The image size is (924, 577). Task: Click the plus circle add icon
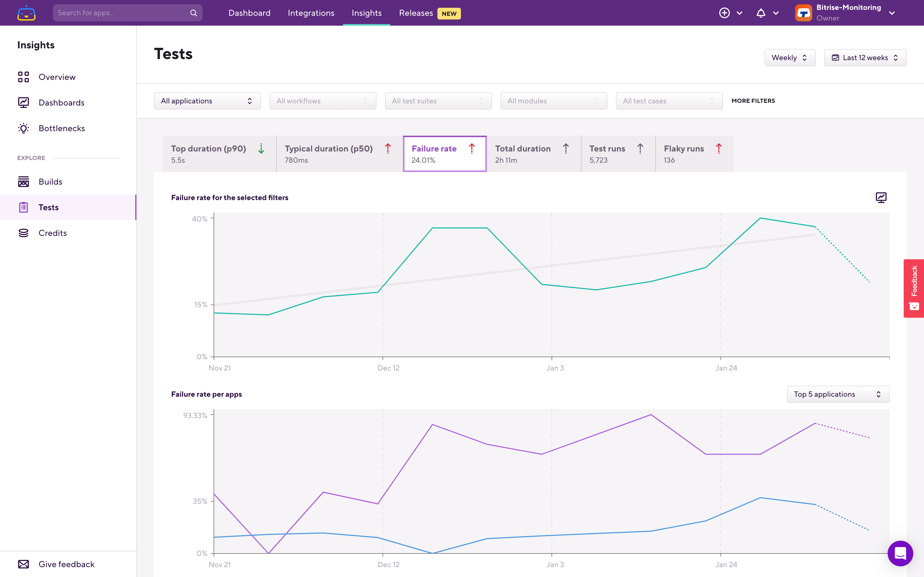724,13
